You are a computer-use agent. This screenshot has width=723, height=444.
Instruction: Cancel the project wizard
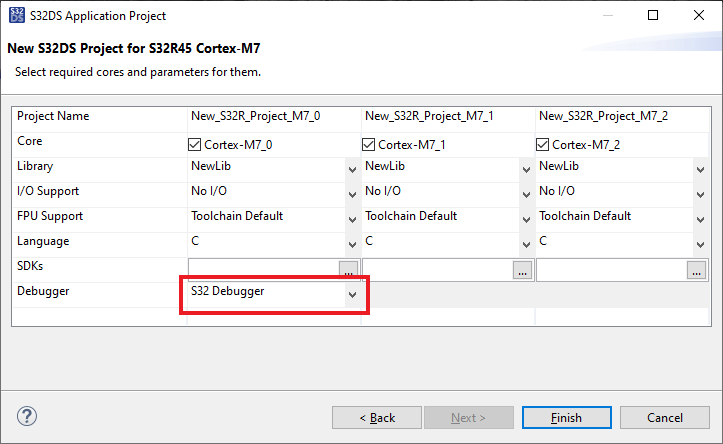click(664, 417)
